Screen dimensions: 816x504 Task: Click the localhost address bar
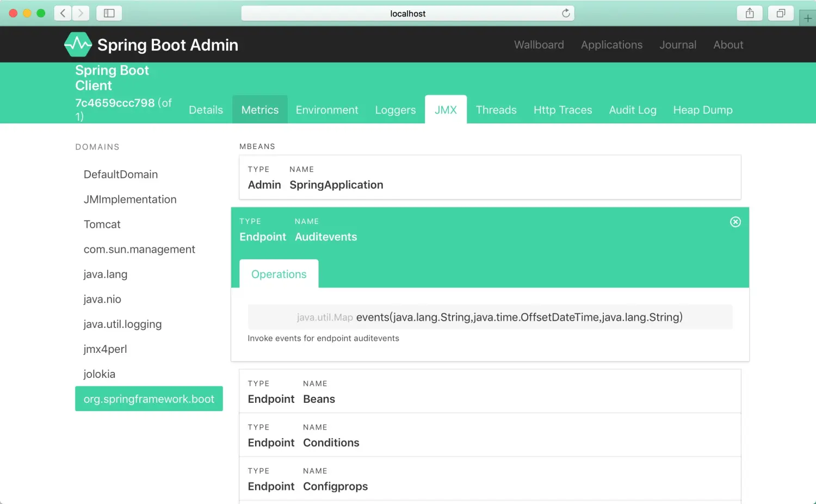[408, 13]
